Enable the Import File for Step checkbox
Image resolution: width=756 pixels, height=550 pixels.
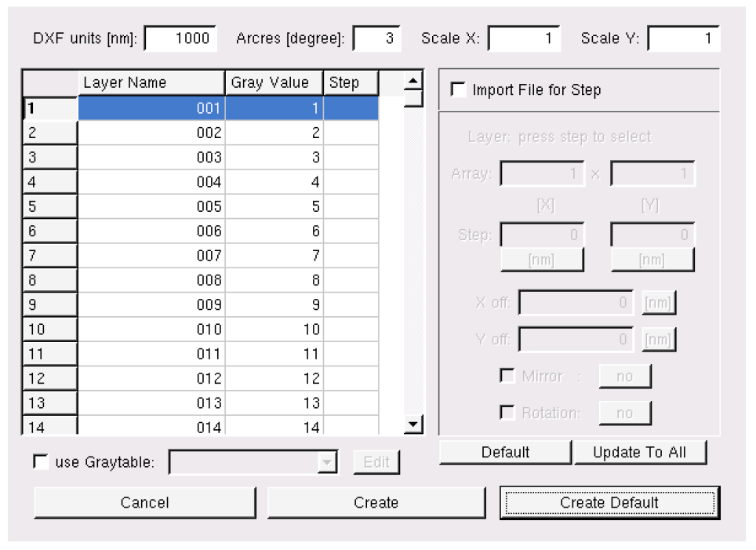coord(458,90)
